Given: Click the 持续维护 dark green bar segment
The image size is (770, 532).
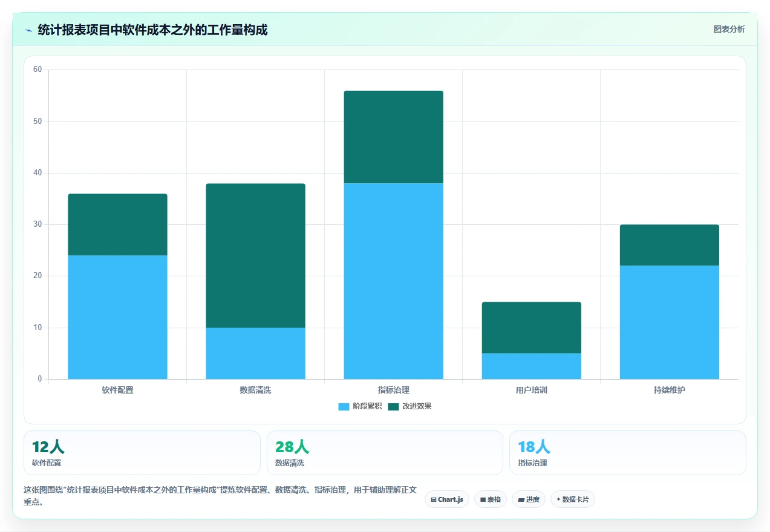Looking at the screenshot, I should tap(669, 245).
